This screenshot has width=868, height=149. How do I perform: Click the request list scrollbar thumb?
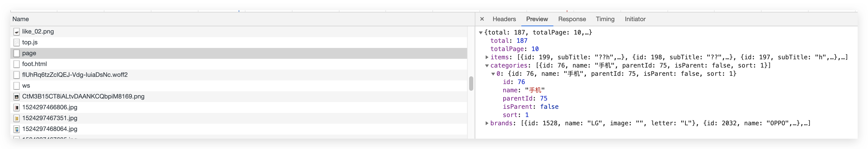coord(471,84)
